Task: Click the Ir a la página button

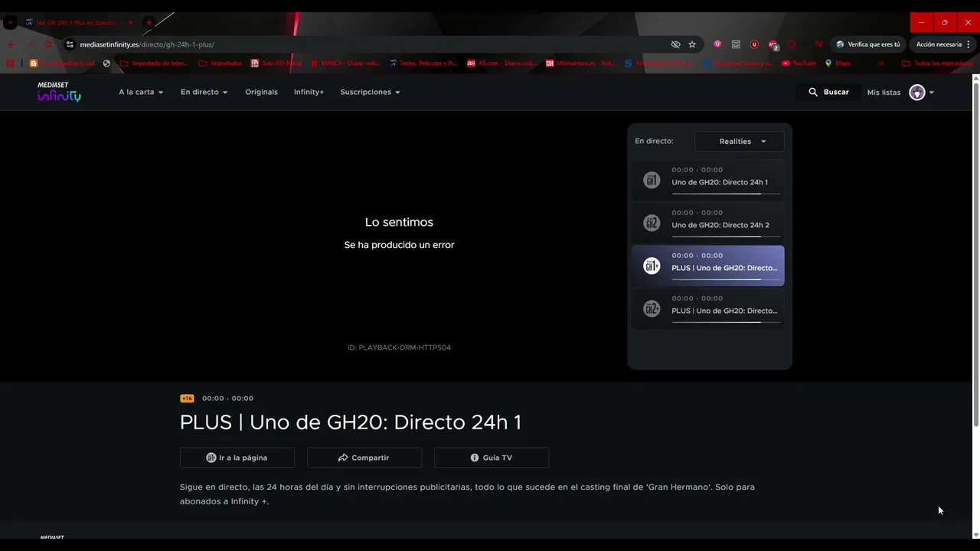Action: [237, 458]
